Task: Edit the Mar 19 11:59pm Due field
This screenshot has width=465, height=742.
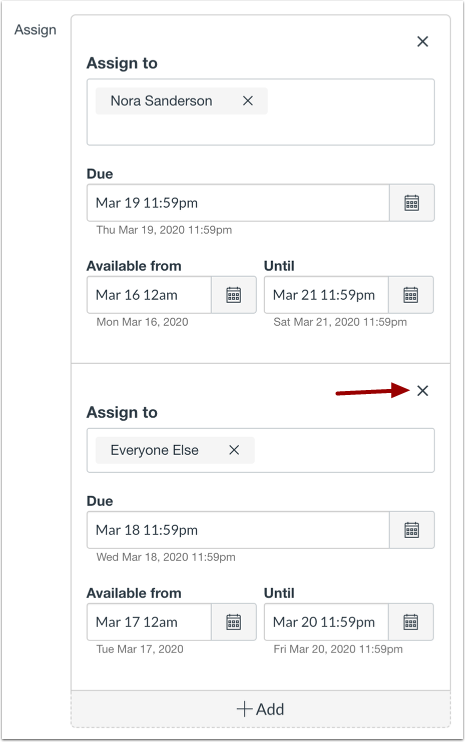Action: (x=238, y=203)
